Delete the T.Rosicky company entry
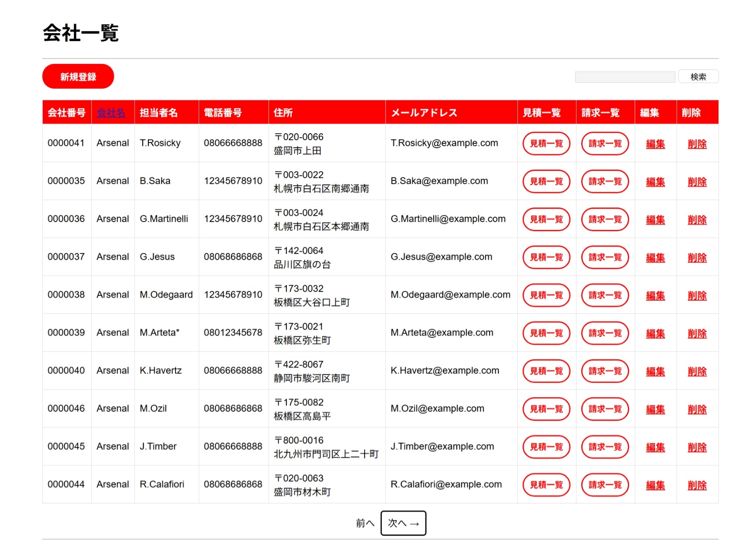 (697, 144)
